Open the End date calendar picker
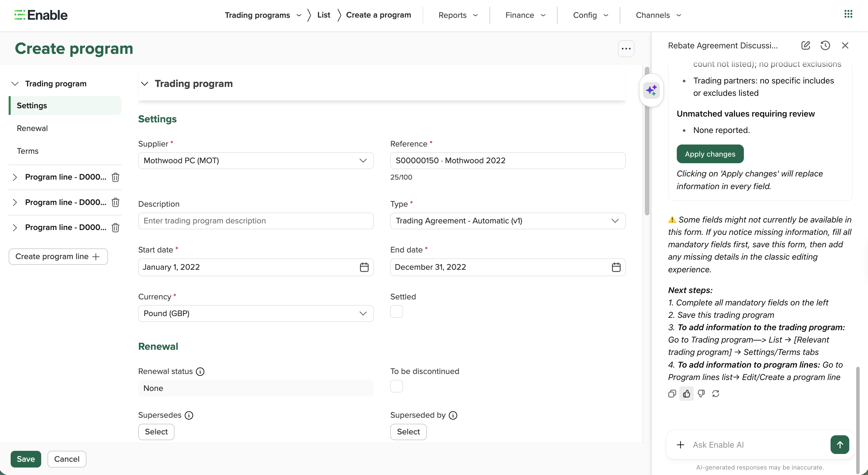This screenshot has height=475, width=868. click(616, 267)
